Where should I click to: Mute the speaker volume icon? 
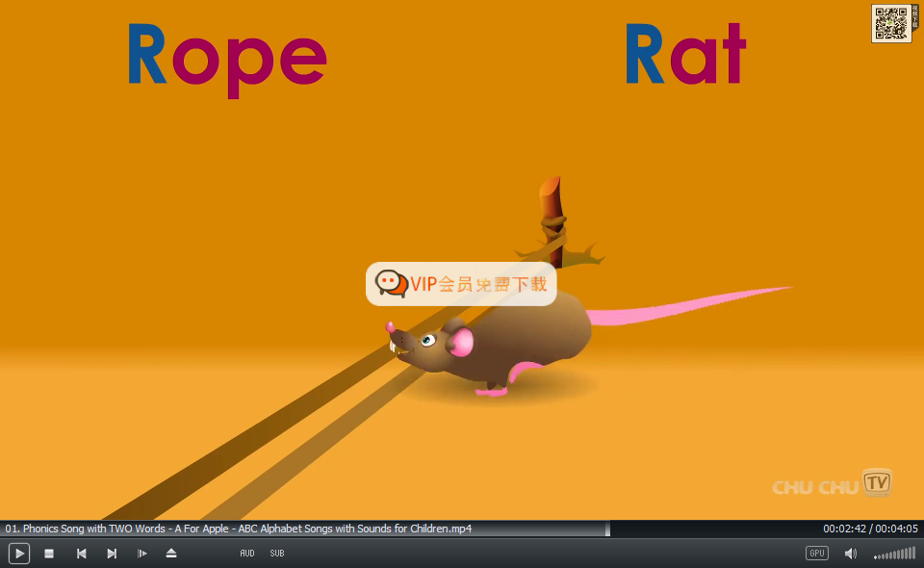click(850, 554)
